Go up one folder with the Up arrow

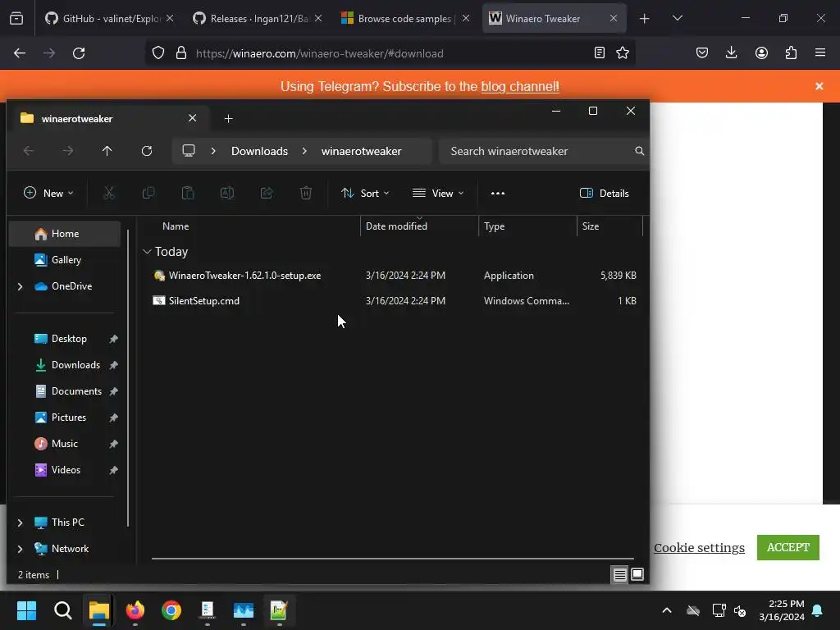107,151
